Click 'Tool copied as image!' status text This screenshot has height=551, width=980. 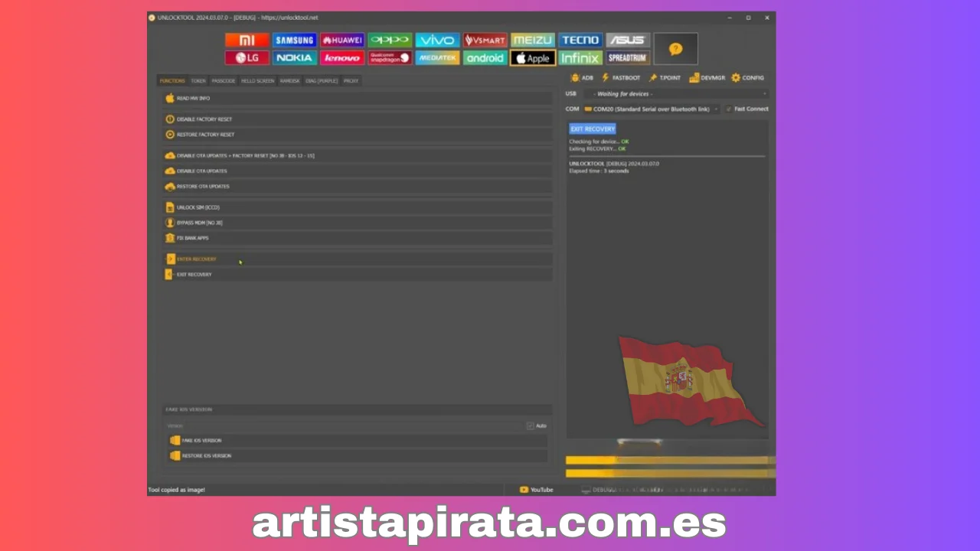[x=177, y=490]
